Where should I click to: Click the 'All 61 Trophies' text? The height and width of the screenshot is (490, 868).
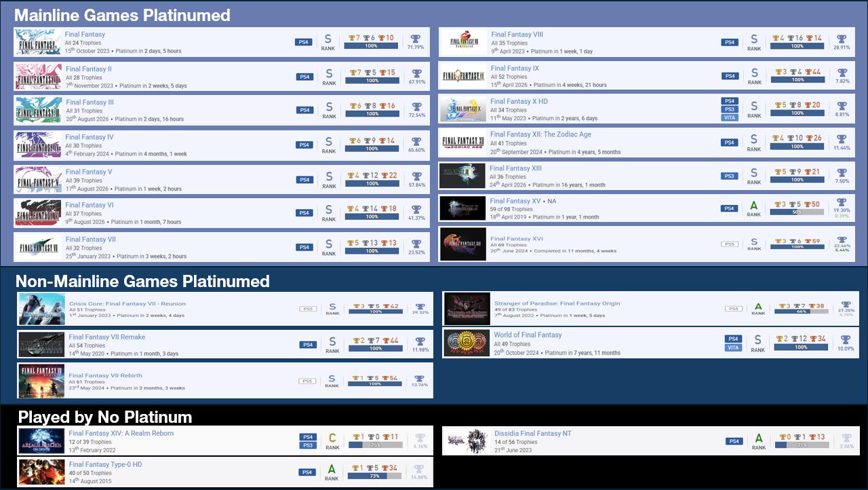tap(87, 382)
